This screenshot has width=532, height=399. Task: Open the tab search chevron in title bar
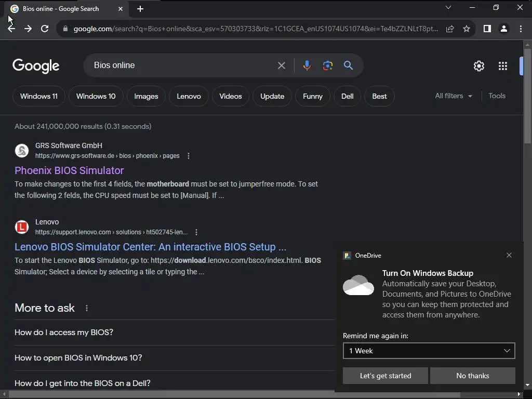coord(448,7)
